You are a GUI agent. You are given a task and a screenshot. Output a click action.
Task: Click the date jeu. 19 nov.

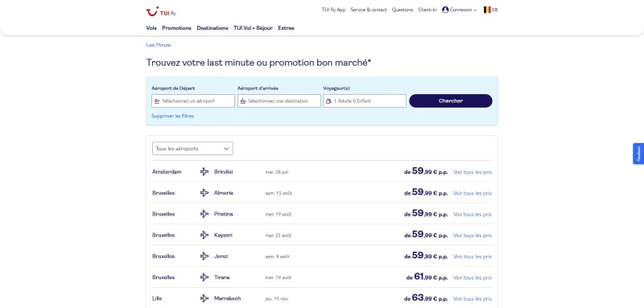pyautogui.click(x=277, y=299)
